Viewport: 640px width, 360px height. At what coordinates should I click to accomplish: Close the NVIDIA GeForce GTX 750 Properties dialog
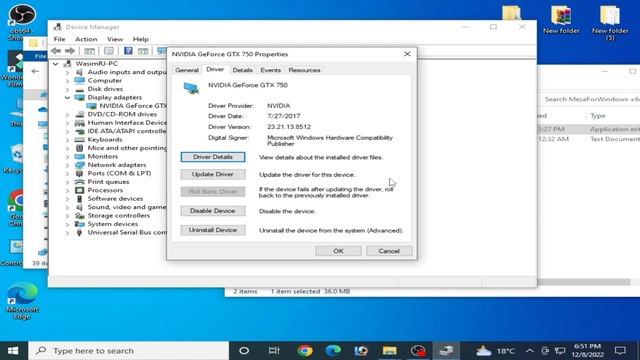pyautogui.click(x=407, y=54)
